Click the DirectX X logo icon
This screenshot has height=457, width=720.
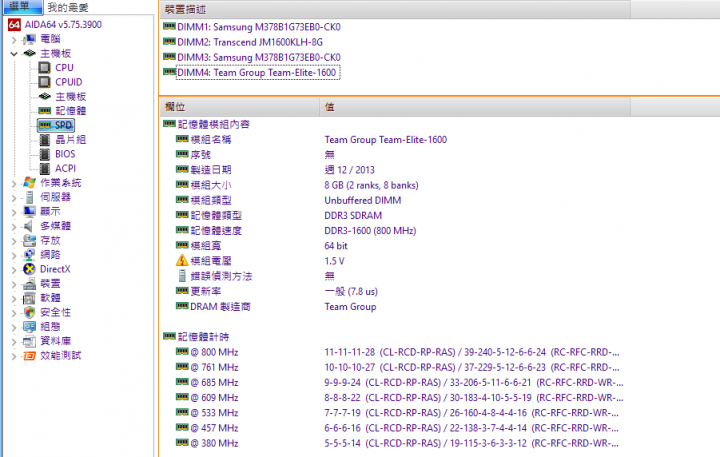(x=29, y=269)
